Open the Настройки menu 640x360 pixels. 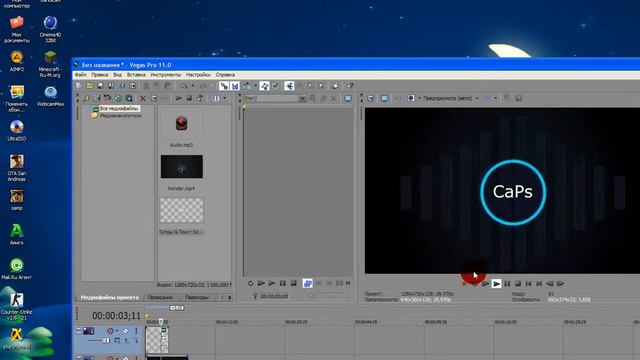(x=198, y=75)
